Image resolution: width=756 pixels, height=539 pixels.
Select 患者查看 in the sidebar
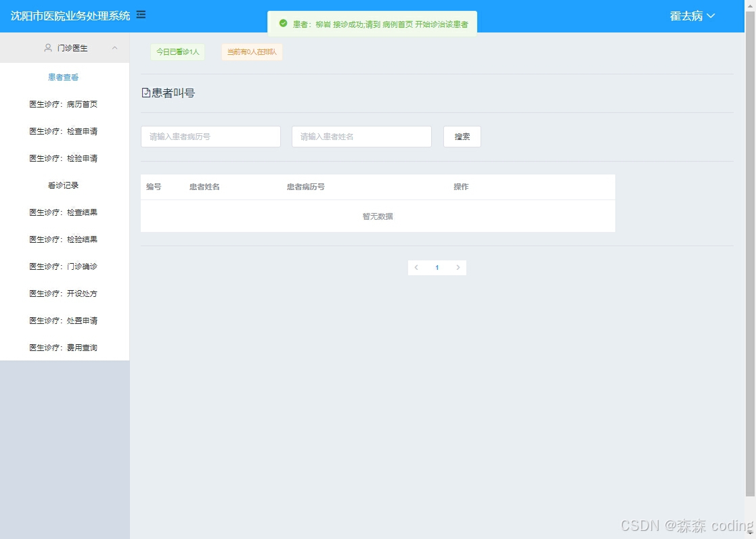coord(63,77)
